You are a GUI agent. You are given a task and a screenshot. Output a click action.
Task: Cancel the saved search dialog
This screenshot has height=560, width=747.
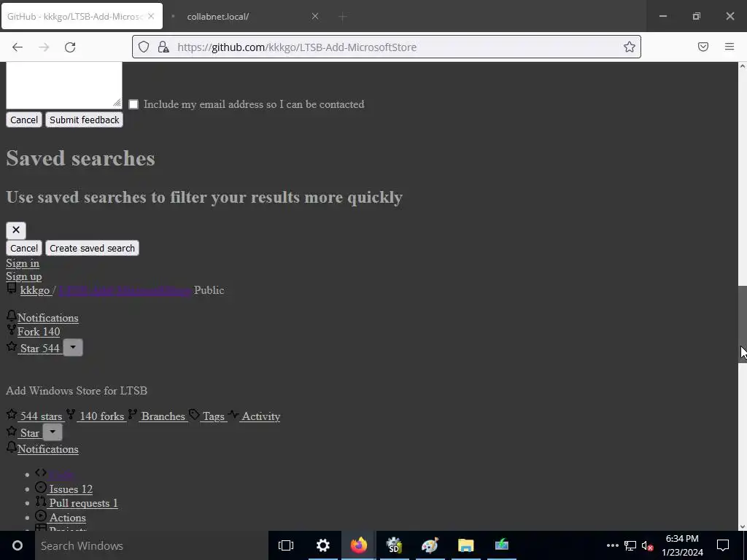[24, 248]
